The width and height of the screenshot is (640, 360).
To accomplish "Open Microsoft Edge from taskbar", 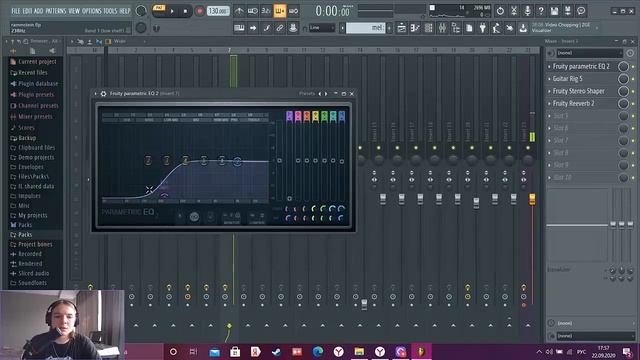I will coord(318,351).
